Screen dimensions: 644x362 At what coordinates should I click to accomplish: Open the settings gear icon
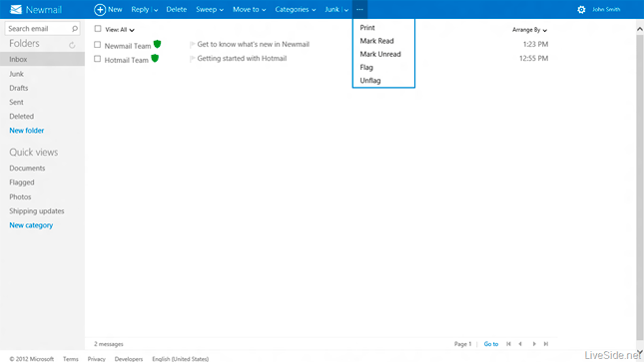pos(581,9)
